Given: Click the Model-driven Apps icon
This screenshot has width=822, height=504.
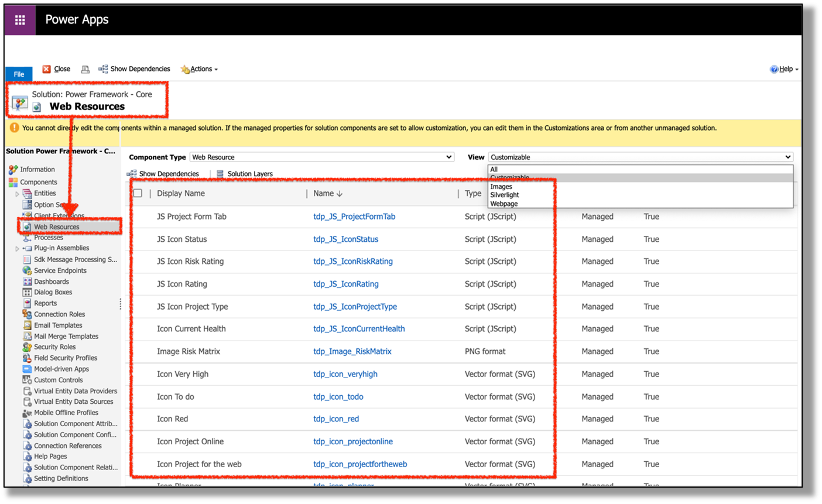Looking at the screenshot, I should click(27, 369).
